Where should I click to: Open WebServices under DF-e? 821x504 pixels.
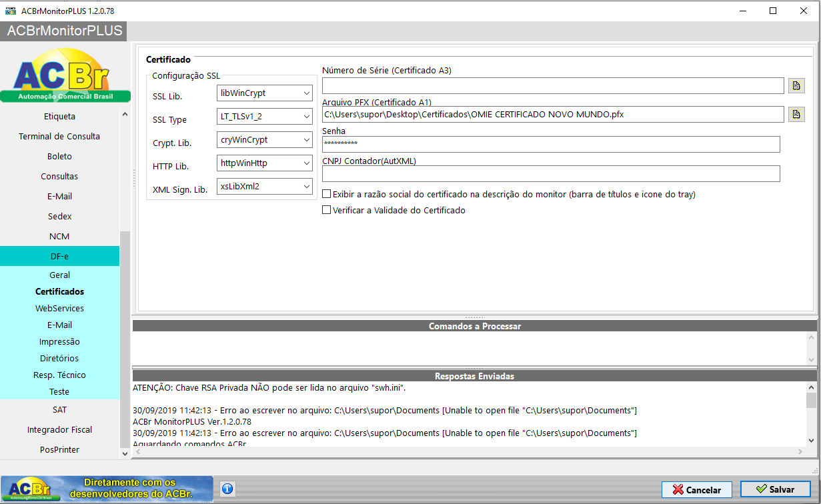tap(60, 308)
